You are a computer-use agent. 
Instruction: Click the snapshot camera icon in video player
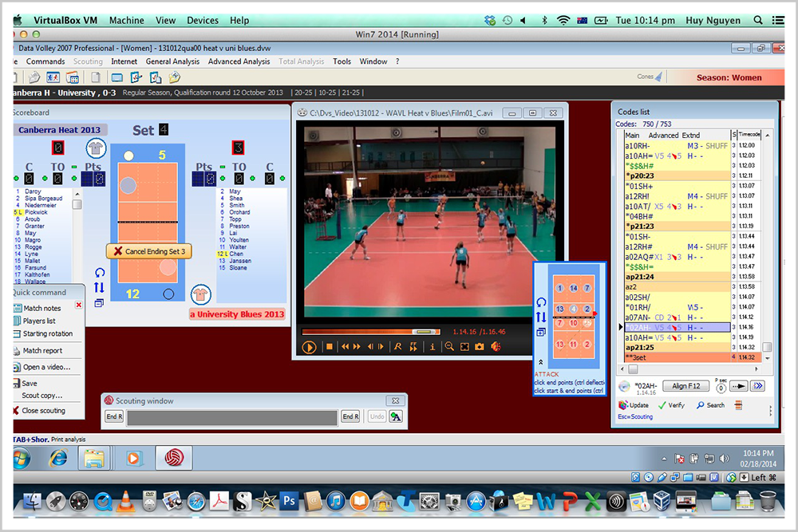pos(480,347)
